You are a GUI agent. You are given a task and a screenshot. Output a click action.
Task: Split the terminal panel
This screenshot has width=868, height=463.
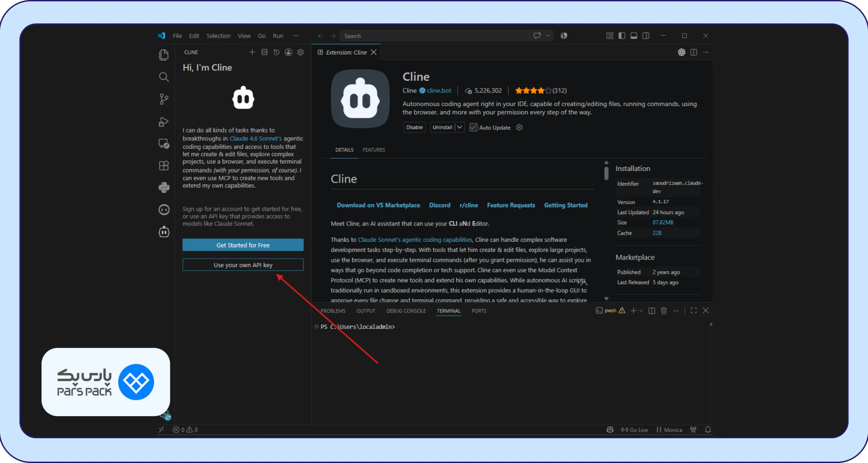[x=651, y=311]
